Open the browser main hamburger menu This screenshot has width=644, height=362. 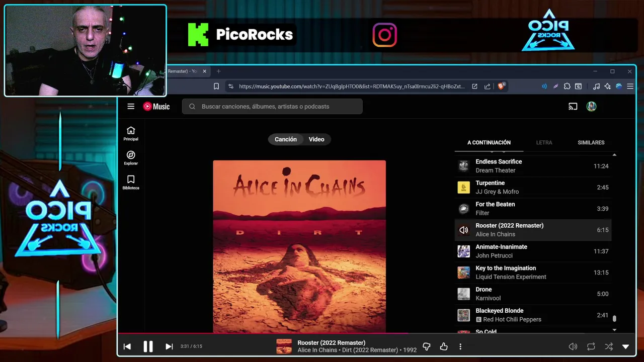coord(630,86)
